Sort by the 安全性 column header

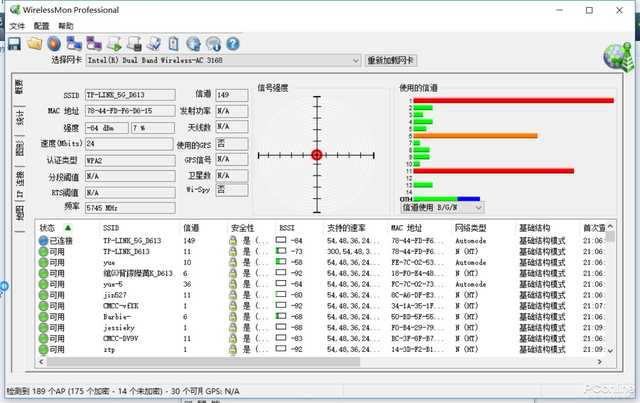pyautogui.click(x=242, y=228)
